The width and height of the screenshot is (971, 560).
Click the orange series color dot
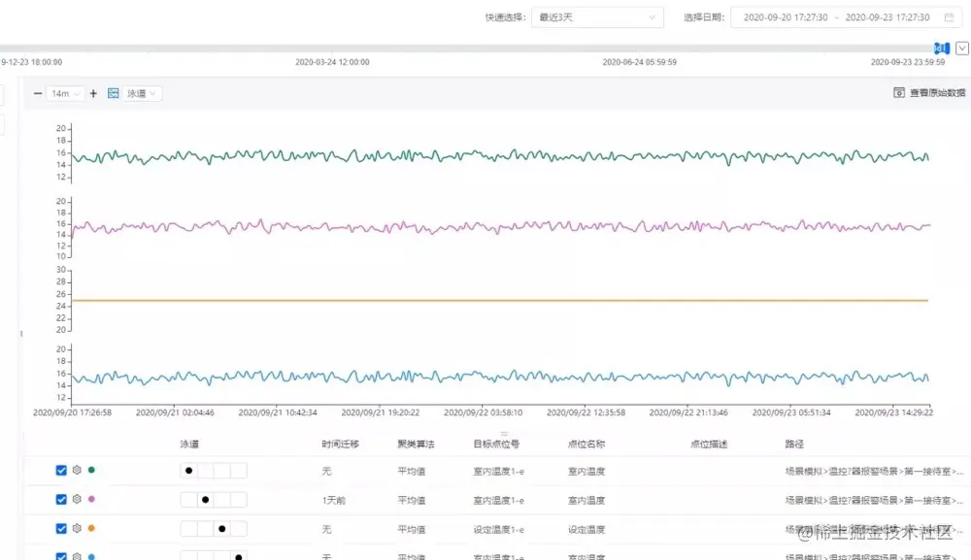(91, 528)
